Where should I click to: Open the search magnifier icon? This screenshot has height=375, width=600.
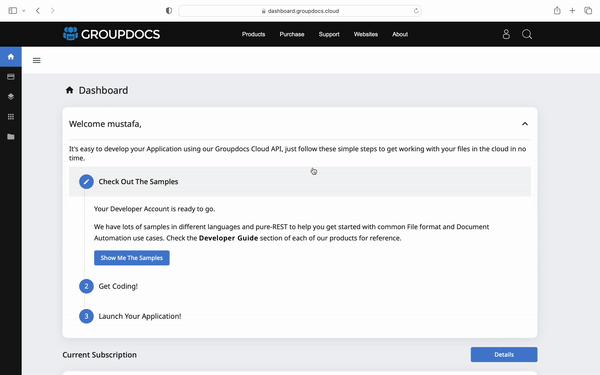pyautogui.click(x=527, y=34)
